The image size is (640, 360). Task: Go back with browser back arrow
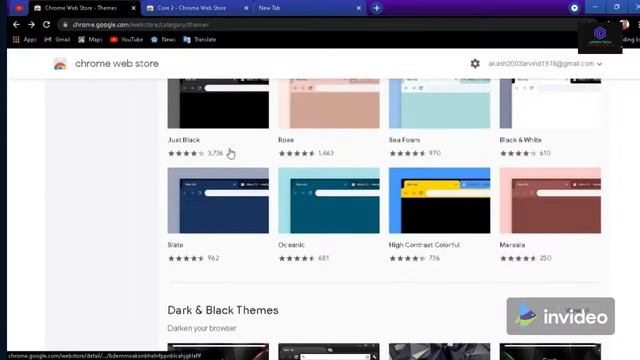16,24
